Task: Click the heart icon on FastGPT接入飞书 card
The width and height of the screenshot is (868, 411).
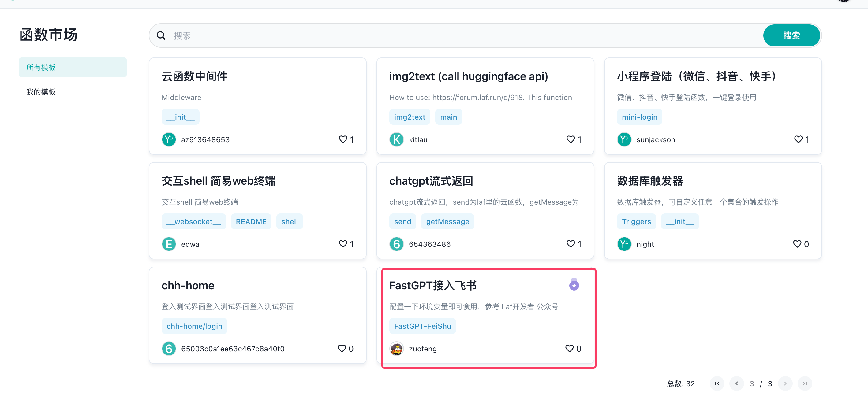Action: [569, 348]
